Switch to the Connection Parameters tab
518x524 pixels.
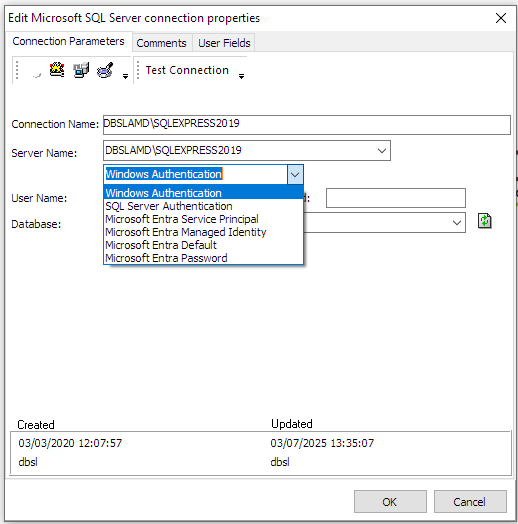coord(69,41)
